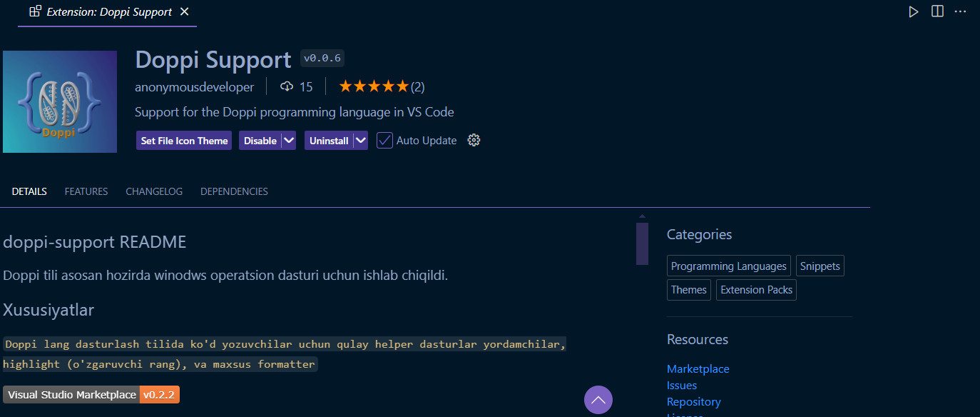Click the Visual Studio Marketplace v0.2.2 badge
Screen dimensions: 980x417
(x=91, y=394)
